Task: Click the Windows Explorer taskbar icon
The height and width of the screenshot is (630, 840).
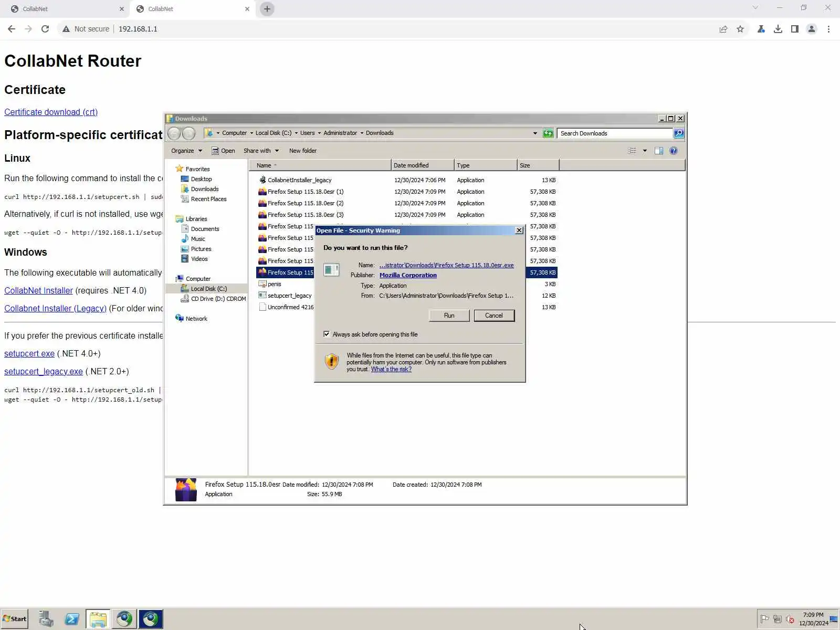Action: pos(98,619)
